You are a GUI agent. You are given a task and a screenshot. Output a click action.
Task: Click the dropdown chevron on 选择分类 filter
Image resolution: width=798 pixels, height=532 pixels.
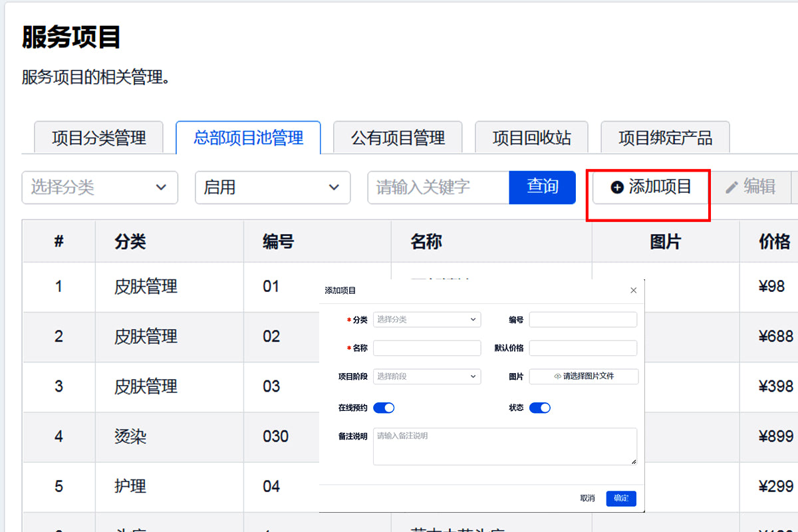click(162, 188)
